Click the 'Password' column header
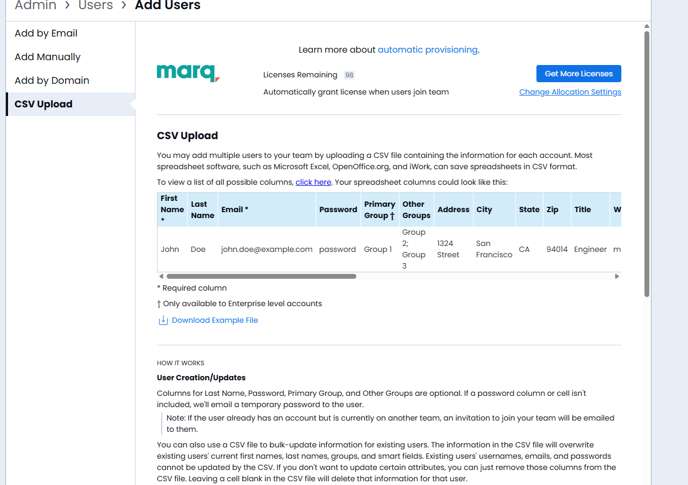The width and height of the screenshot is (688, 485). 338,209
